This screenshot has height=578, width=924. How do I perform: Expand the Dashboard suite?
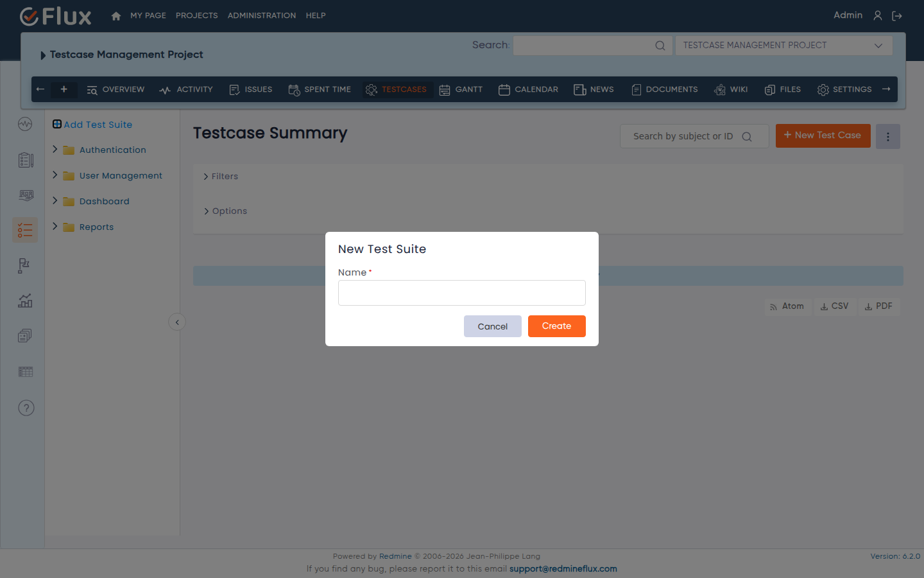(x=55, y=200)
